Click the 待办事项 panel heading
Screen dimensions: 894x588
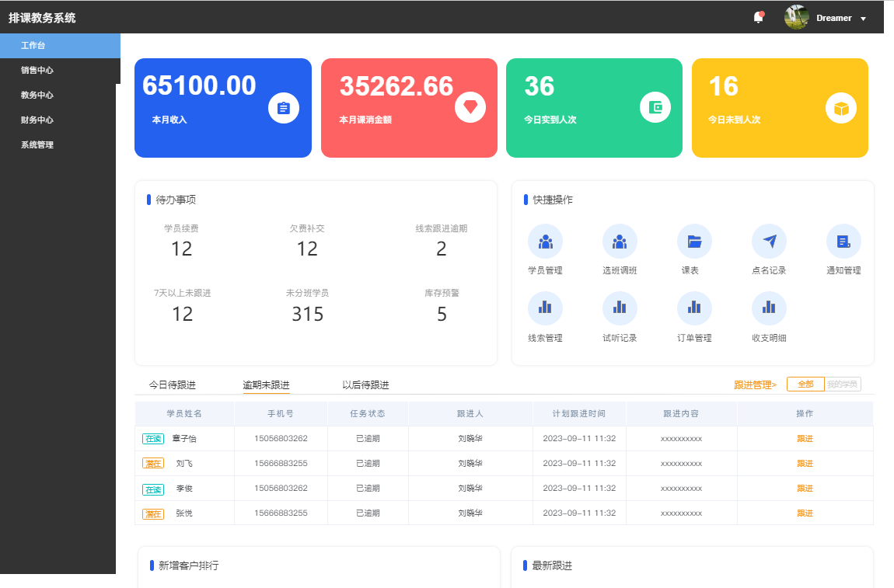[x=176, y=200]
